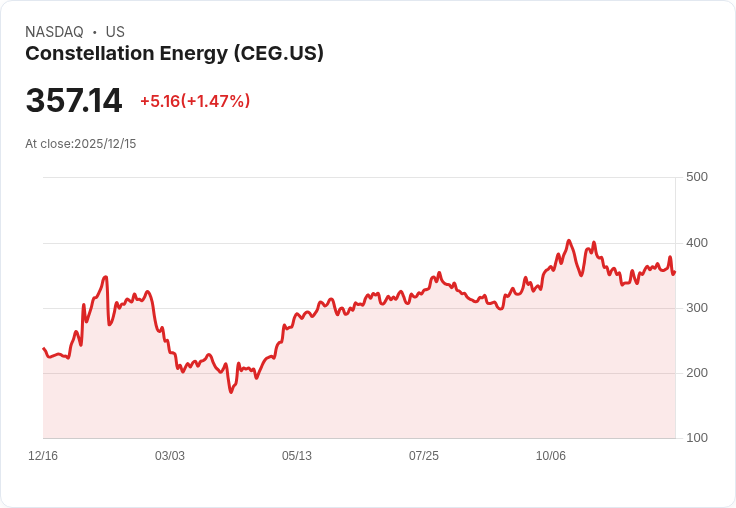
Task: Click the highest peak of the price line
Action: point(569,241)
